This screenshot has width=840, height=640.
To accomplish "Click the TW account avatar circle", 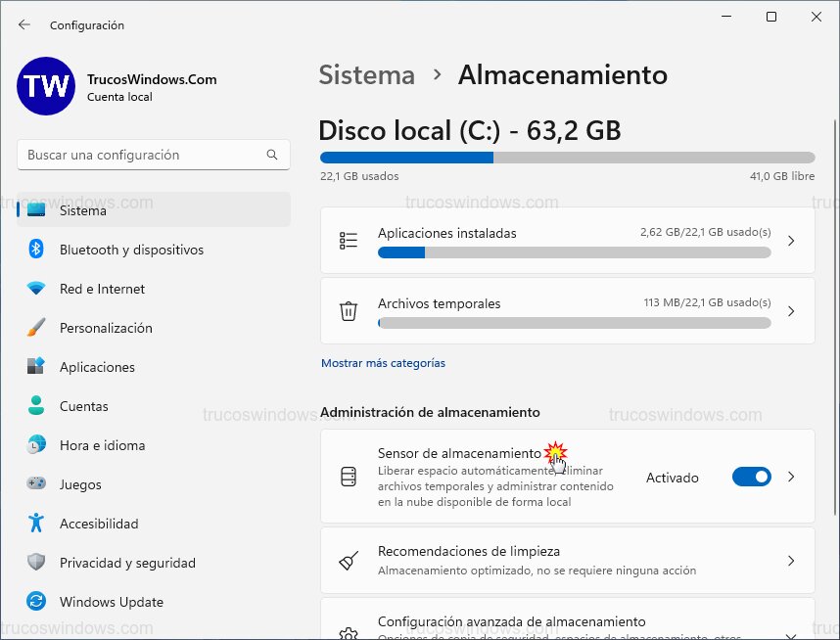I will pyautogui.click(x=45, y=87).
